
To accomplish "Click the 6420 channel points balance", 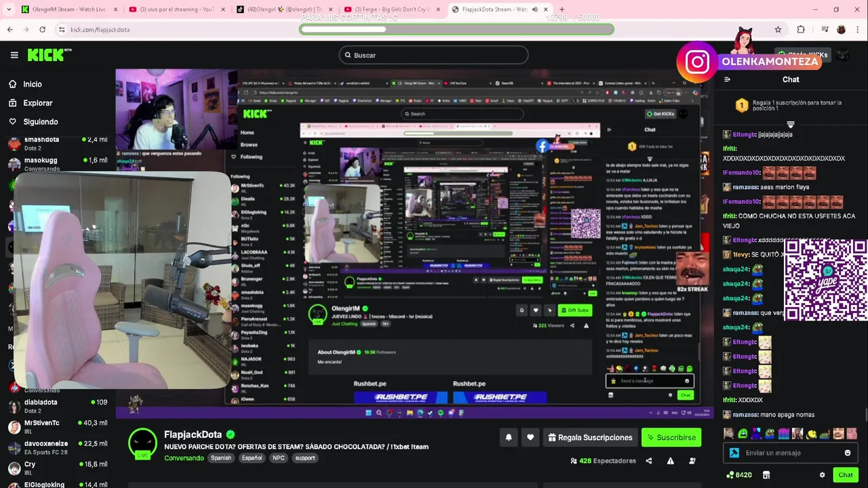I will click(738, 475).
